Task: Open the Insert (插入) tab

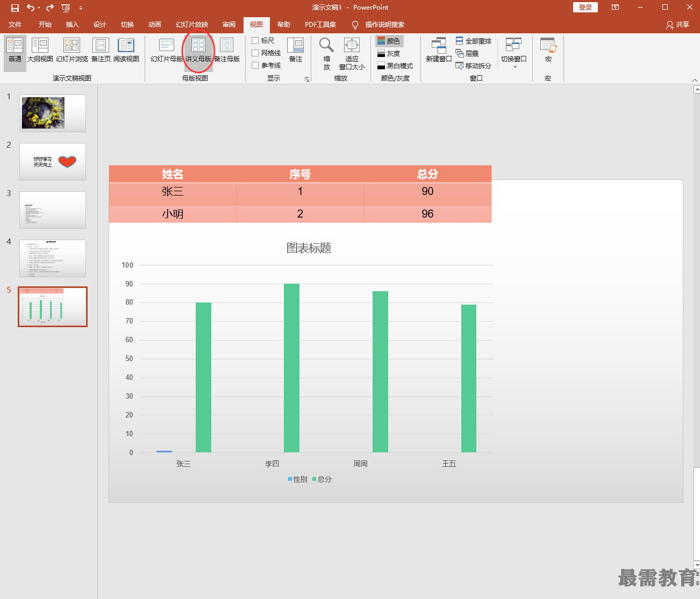Action: pyautogui.click(x=73, y=25)
